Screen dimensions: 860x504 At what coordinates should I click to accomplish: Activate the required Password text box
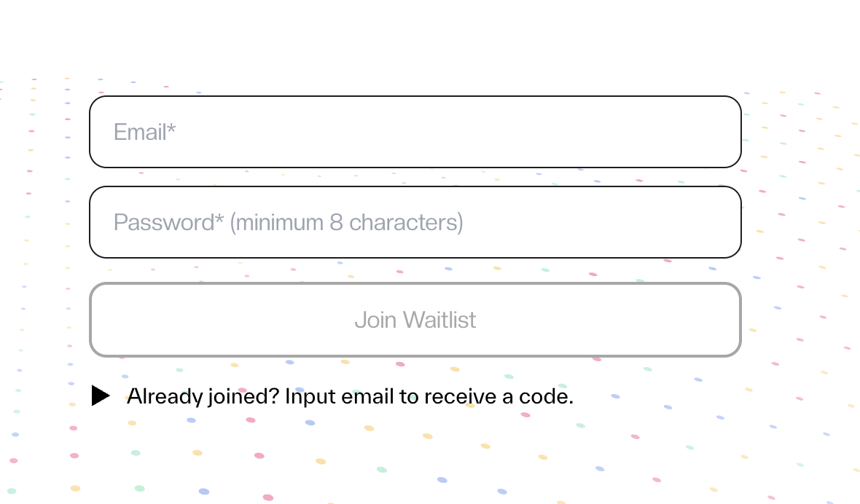(x=415, y=222)
